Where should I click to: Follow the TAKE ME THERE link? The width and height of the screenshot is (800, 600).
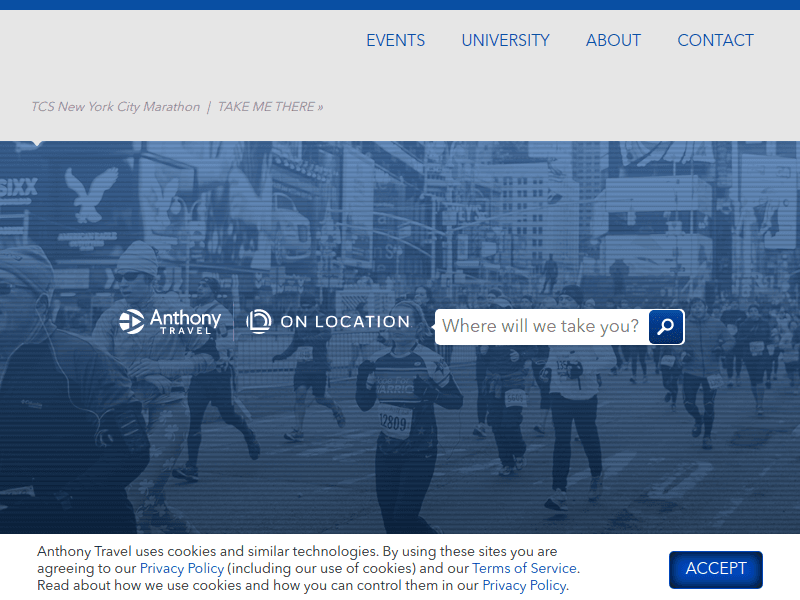coord(270,107)
